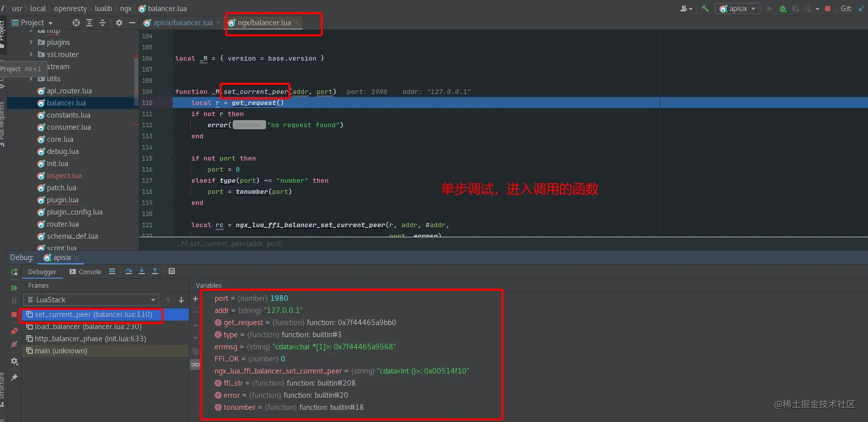Open constants.lua in project tree

tap(69, 115)
